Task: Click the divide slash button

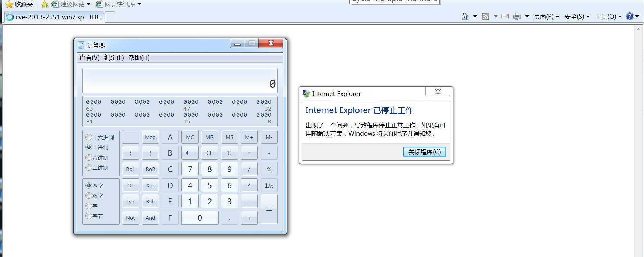Action: [x=249, y=169]
